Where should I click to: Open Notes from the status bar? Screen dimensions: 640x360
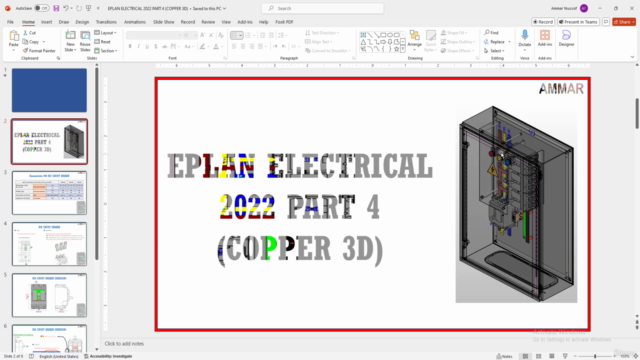(x=504, y=356)
